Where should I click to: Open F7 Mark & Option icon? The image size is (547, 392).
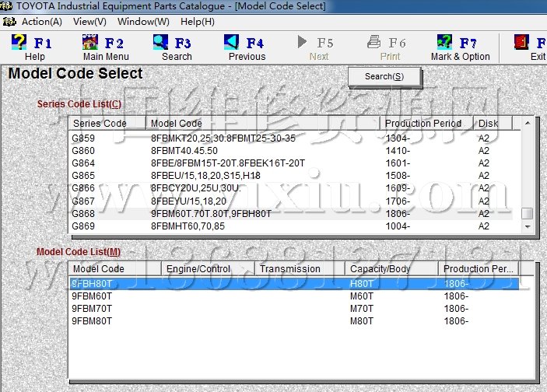(x=445, y=42)
